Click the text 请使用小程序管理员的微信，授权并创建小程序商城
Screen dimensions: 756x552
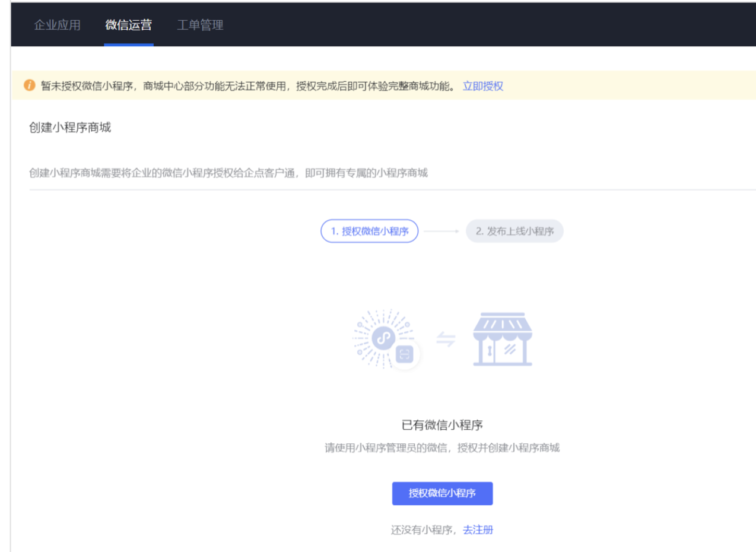(442, 448)
